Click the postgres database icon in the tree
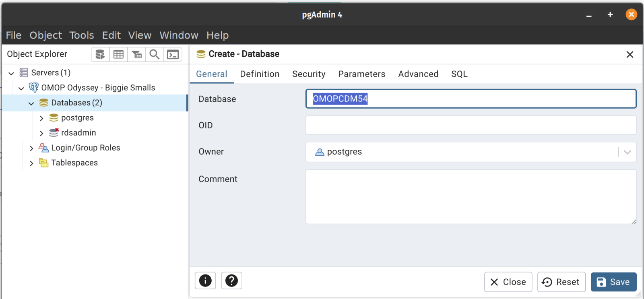This screenshot has width=644, height=299. point(54,118)
